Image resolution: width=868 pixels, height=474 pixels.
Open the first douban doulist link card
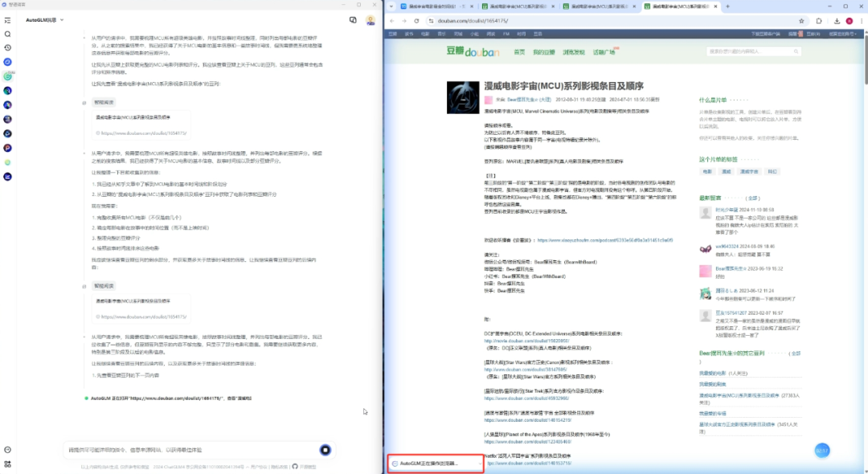click(141, 125)
